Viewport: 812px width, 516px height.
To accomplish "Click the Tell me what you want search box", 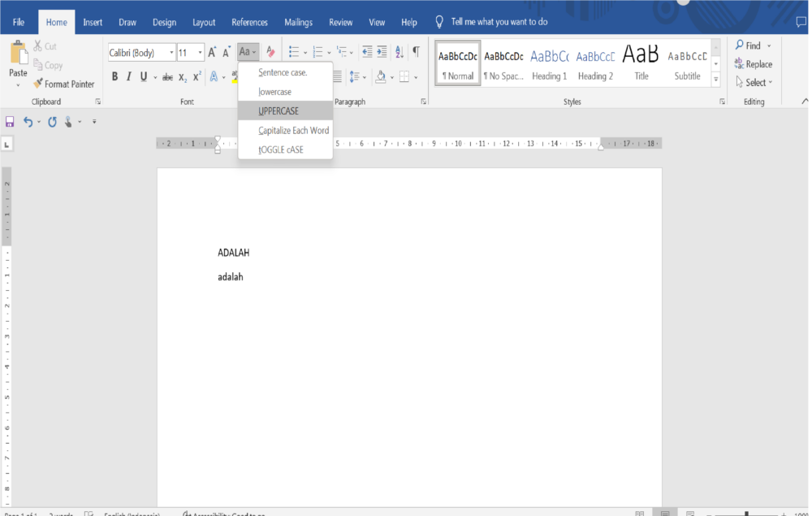I will [x=499, y=23].
